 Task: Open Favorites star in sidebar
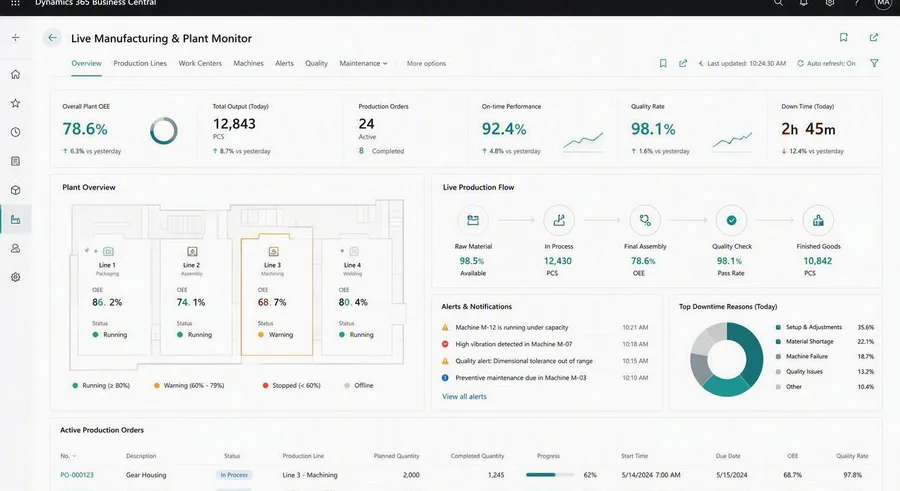point(15,103)
